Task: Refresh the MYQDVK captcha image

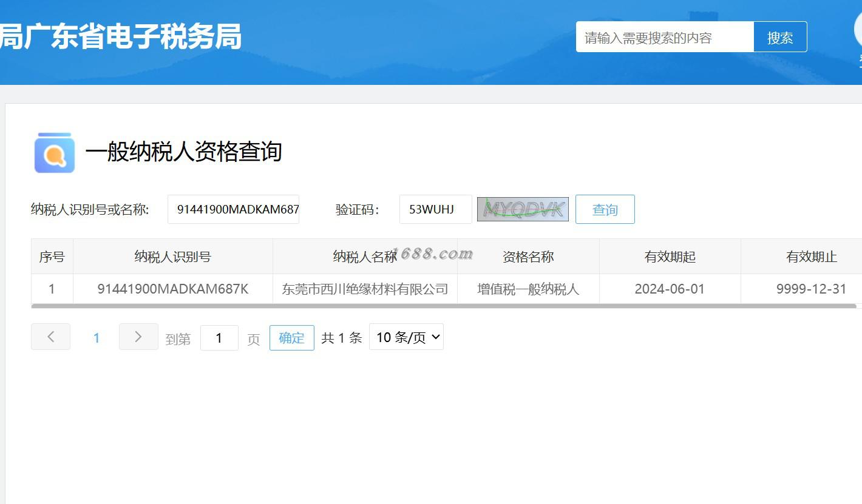Action: pyautogui.click(x=523, y=209)
